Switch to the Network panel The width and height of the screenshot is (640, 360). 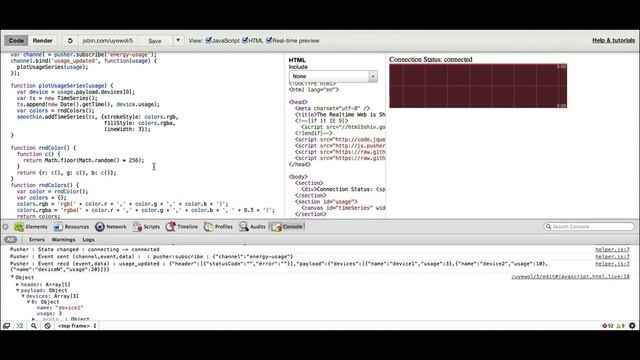tap(111, 227)
